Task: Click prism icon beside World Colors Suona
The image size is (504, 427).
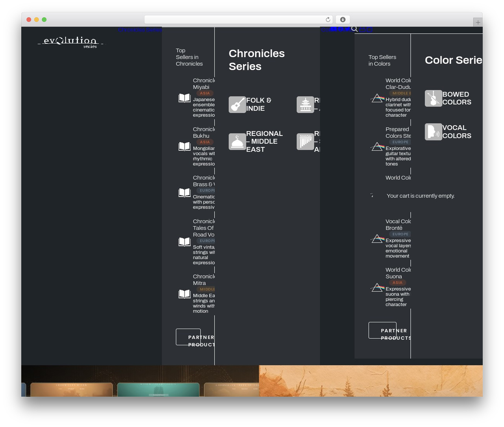Action: coord(377,288)
